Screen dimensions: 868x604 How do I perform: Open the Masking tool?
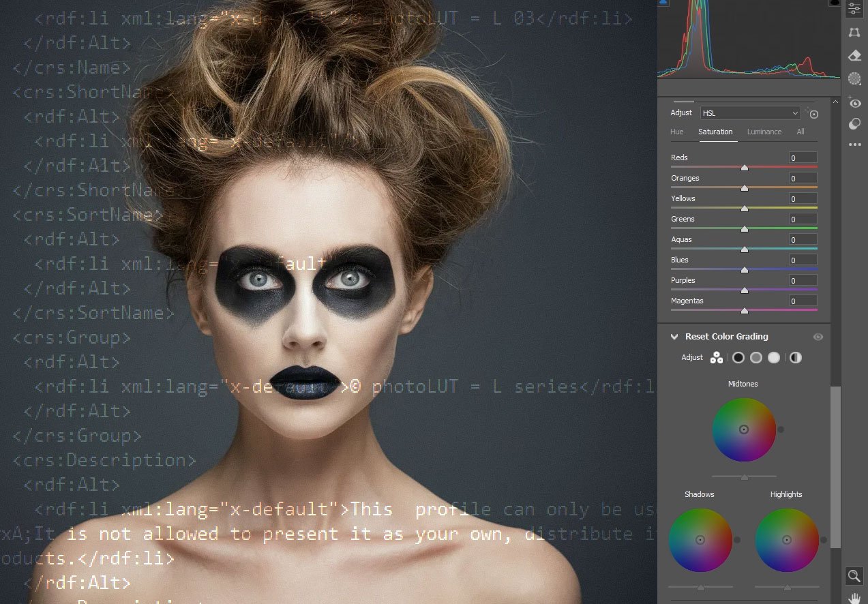[x=854, y=79]
